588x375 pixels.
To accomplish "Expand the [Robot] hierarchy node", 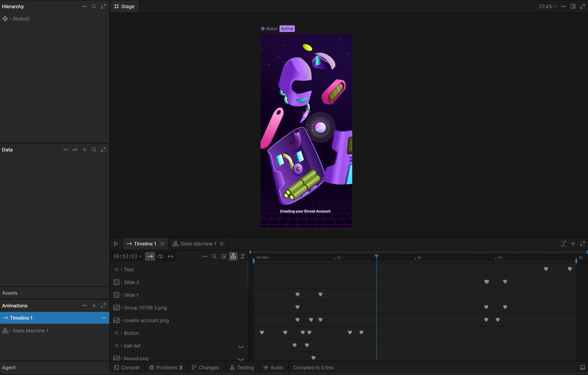I will 10,19.
